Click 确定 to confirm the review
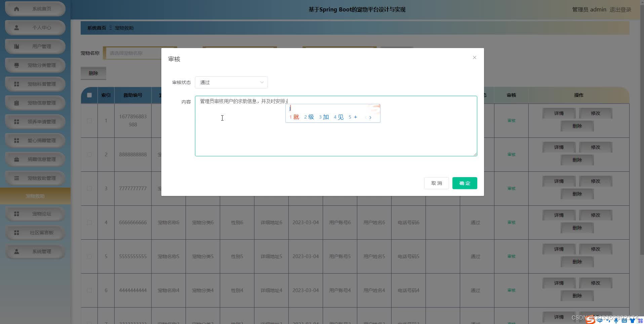This screenshot has width=644, height=324. (465, 183)
